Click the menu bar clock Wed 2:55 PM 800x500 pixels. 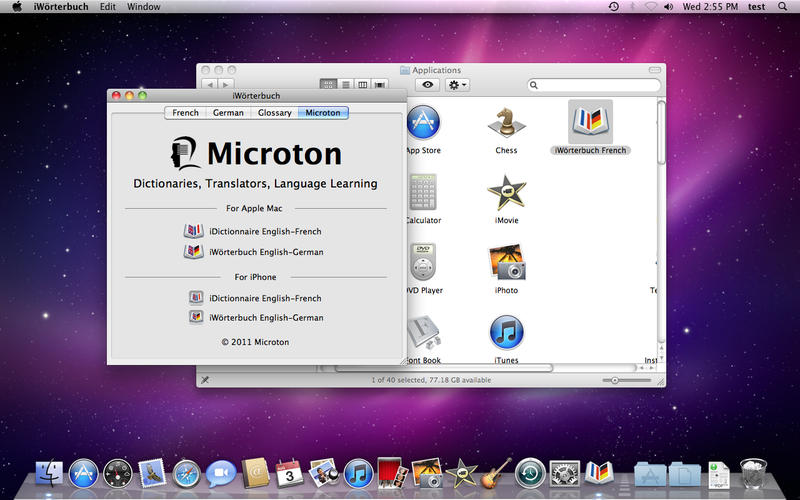tap(710, 7)
